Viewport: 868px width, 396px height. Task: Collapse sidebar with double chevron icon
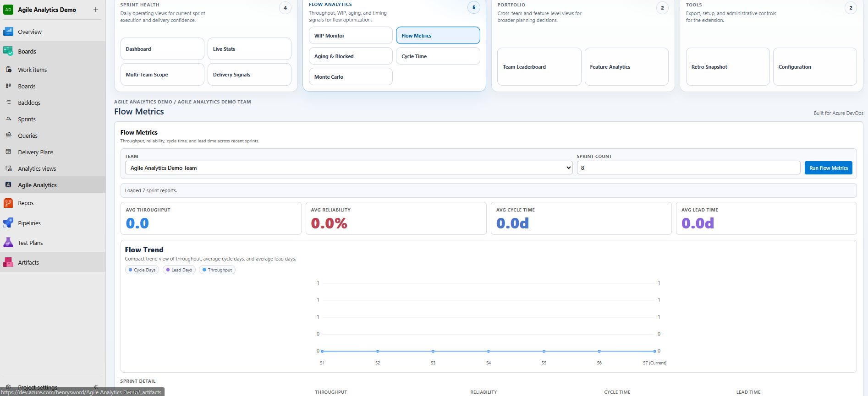click(x=95, y=387)
